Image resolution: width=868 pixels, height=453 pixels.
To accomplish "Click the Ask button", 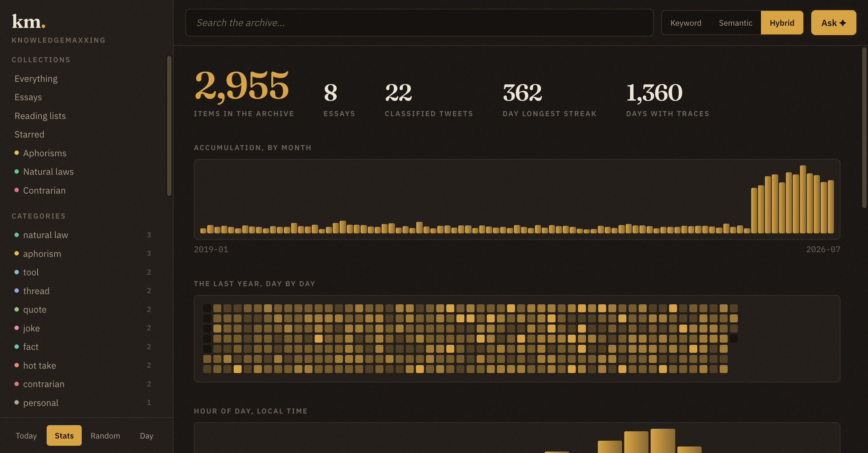I will 833,23.
